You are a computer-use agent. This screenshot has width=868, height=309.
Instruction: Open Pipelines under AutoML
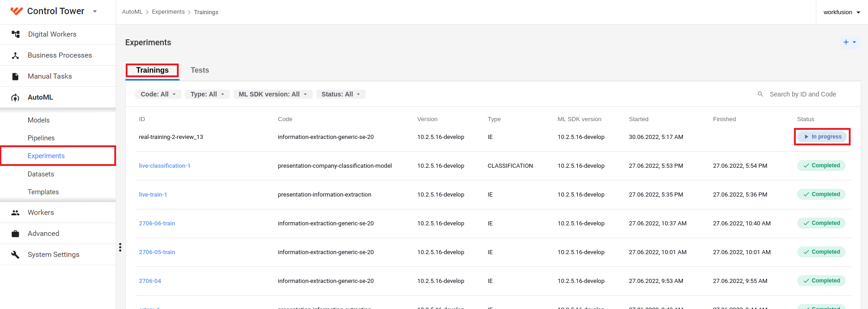(41, 138)
